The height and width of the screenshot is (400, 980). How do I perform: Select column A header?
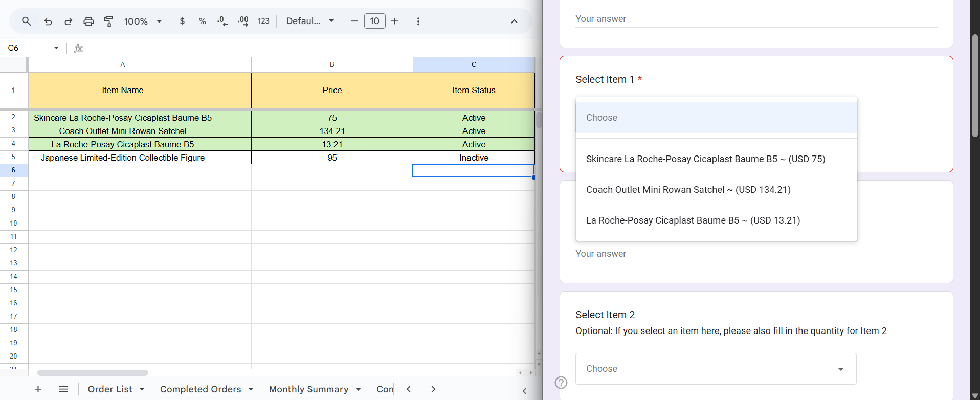(x=140, y=64)
